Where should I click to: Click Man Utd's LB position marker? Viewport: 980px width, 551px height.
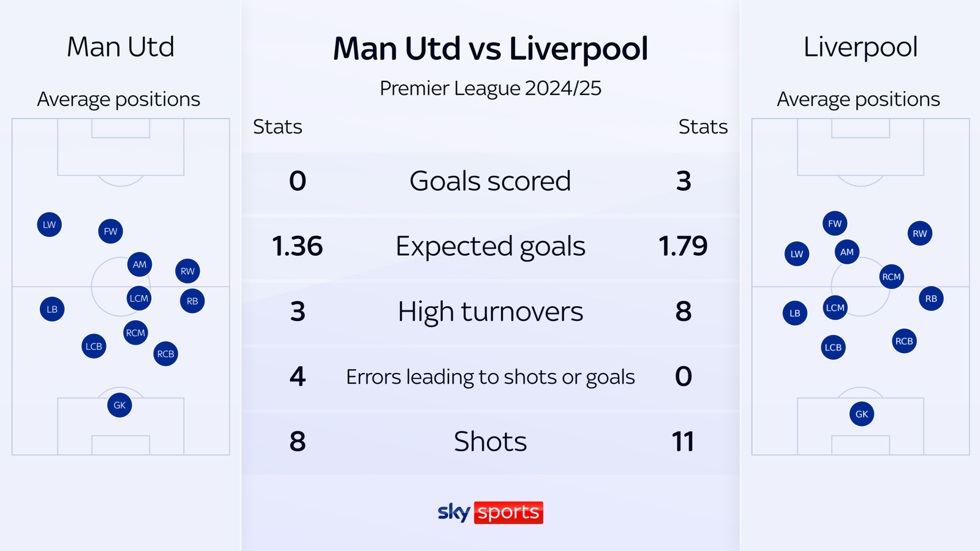(x=52, y=309)
